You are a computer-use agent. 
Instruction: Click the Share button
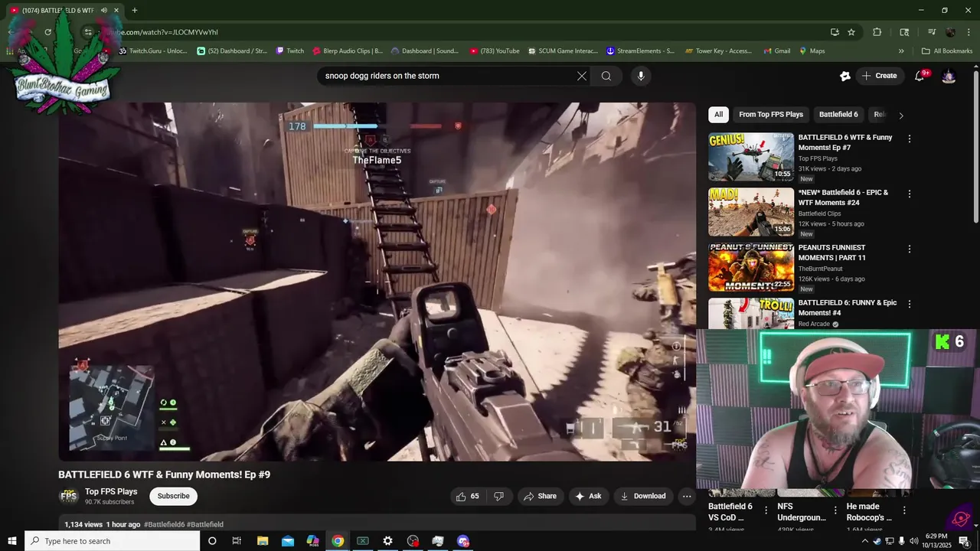541,496
